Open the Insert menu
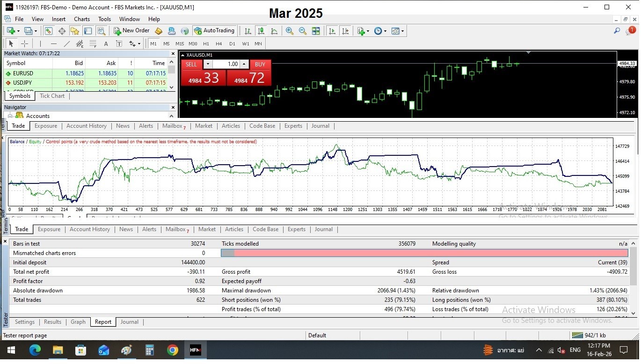 point(58,19)
